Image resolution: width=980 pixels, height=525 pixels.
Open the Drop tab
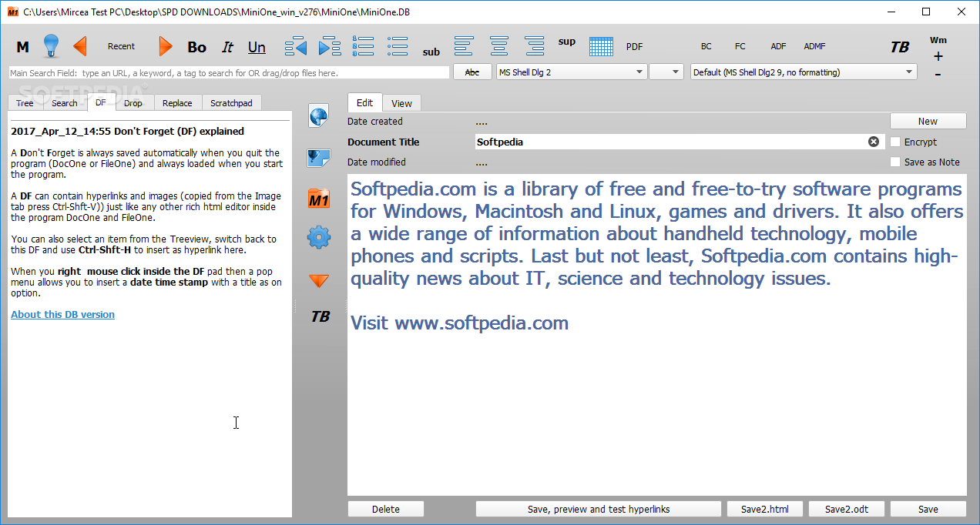click(133, 103)
